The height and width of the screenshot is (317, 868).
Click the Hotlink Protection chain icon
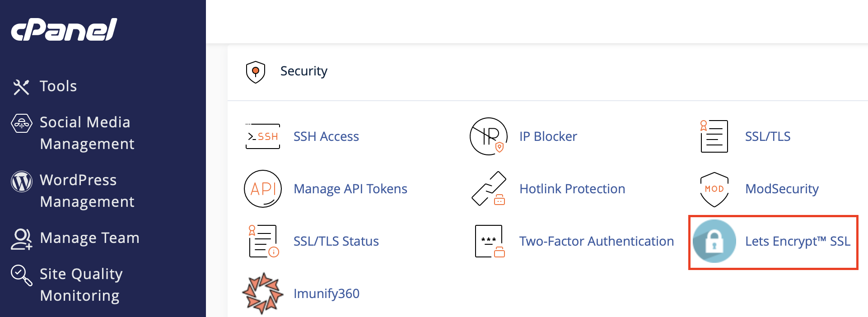[x=489, y=189]
